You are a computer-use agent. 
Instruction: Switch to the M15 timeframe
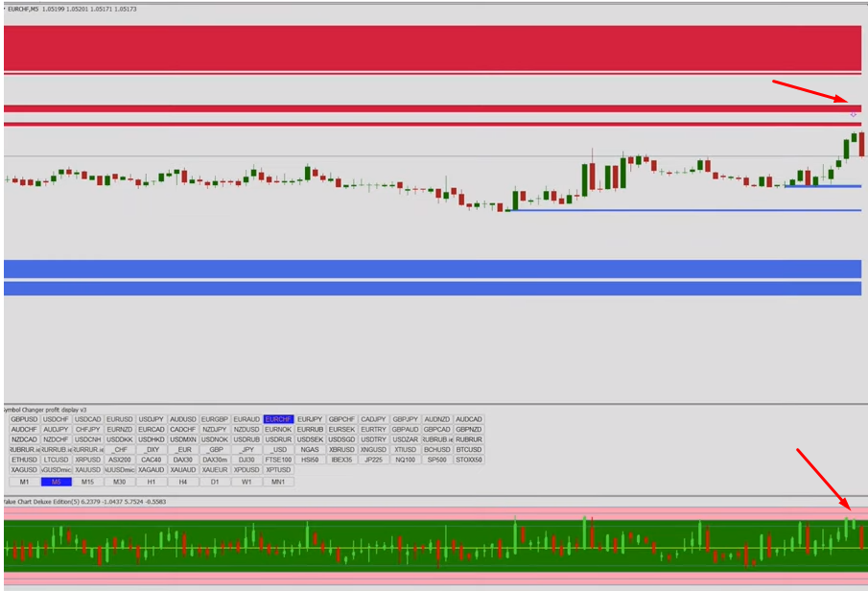87,482
